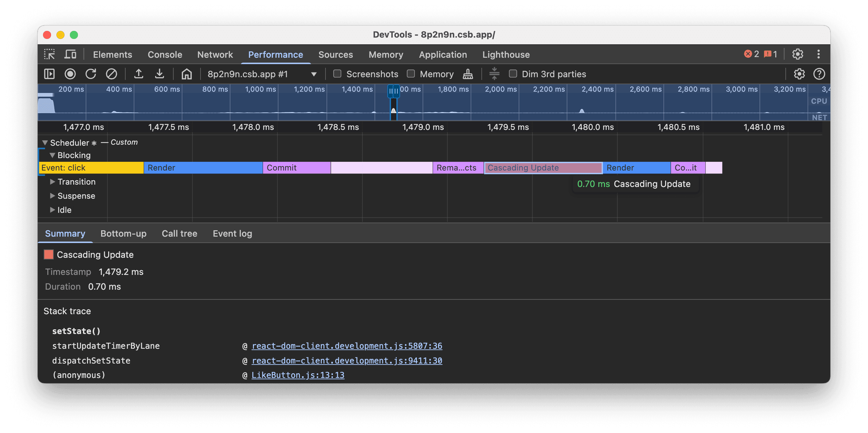The image size is (868, 433).
Task: Switch to the Sources tab
Action: tap(336, 55)
